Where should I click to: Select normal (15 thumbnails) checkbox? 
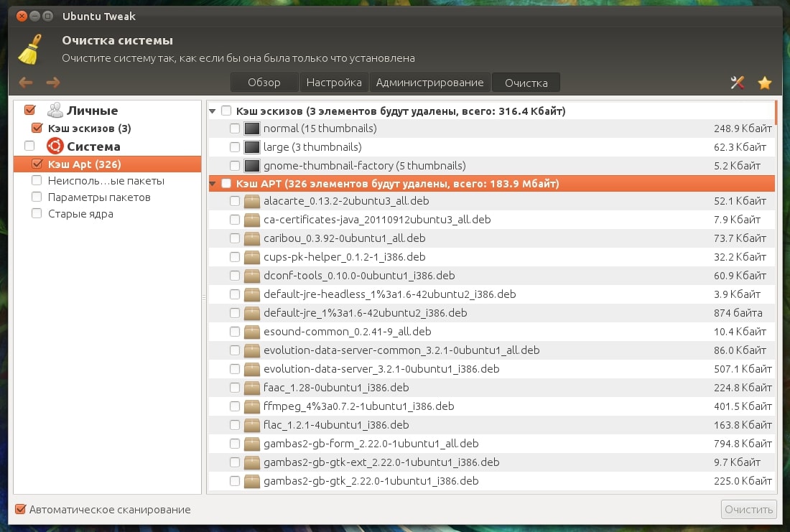tap(235, 129)
